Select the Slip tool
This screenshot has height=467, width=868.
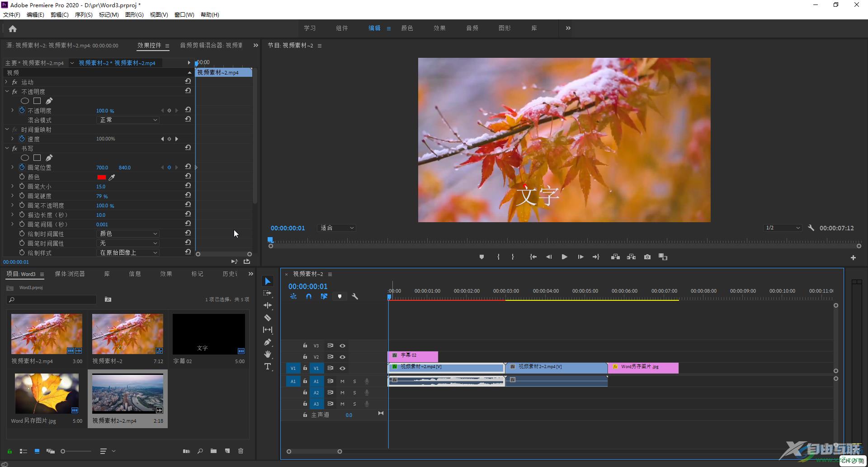[268, 330]
